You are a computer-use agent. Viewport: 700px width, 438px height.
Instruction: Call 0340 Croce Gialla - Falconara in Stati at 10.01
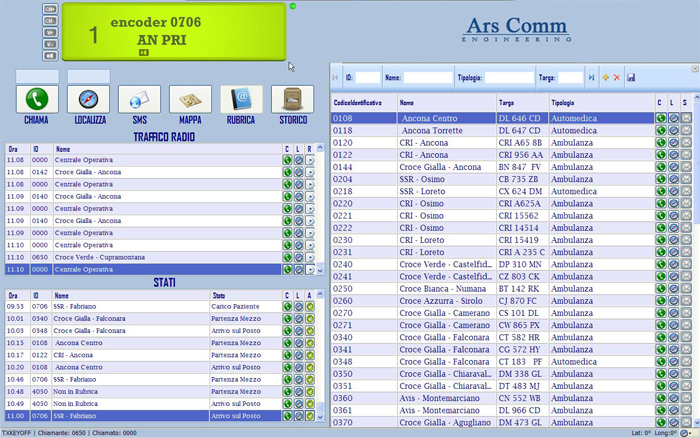click(x=287, y=318)
